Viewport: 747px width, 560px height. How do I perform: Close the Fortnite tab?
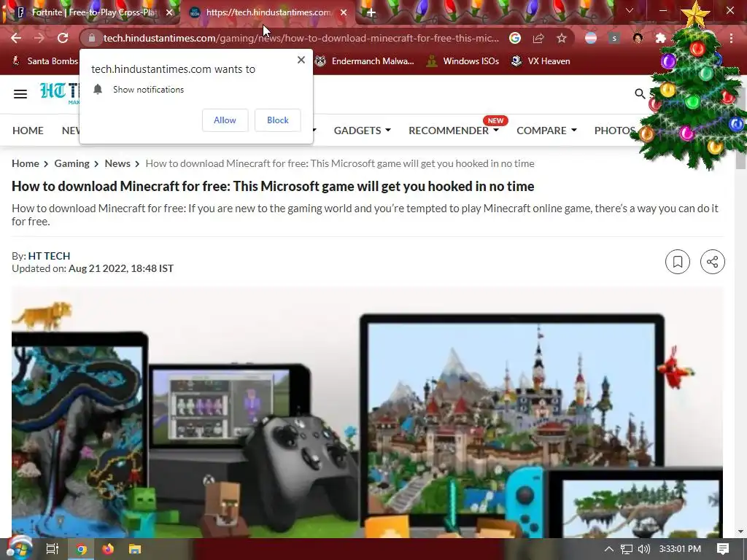169,12
